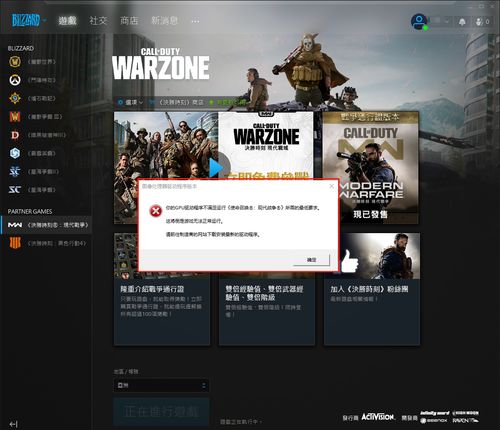
Task: Expand the Blizzard logo dropdown menu
Action: click(29, 21)
